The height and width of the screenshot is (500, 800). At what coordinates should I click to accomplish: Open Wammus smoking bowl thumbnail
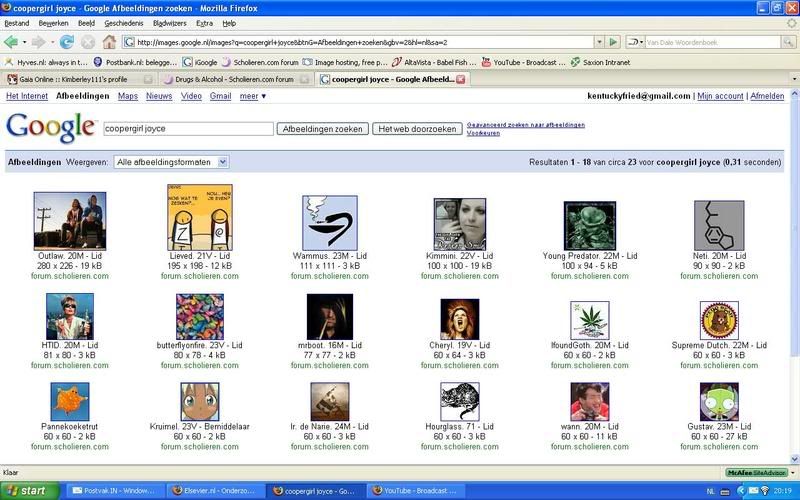click(330, 223)
